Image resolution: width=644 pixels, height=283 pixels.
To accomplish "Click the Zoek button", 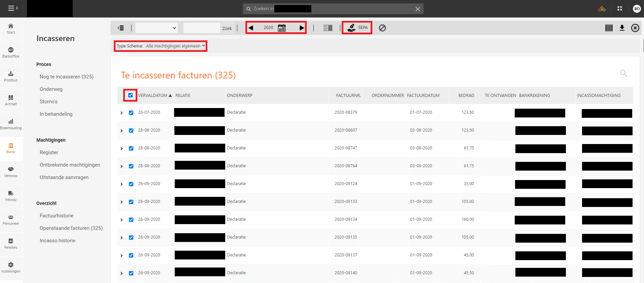I will 227,28.
